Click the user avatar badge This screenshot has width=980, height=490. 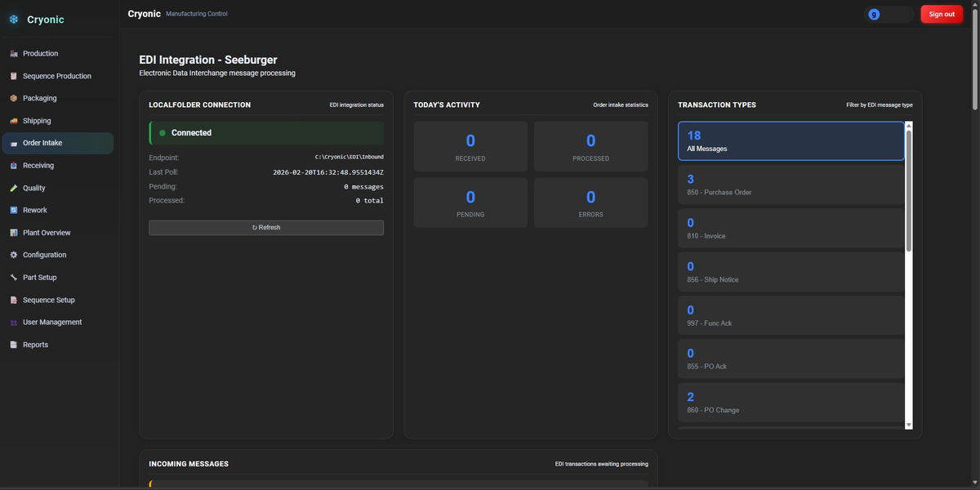pyautogui.click(x=875, y=14)
